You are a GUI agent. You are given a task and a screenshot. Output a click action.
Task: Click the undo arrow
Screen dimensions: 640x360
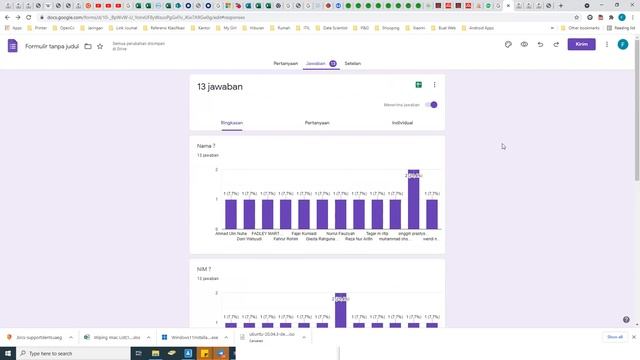[540, 44]
